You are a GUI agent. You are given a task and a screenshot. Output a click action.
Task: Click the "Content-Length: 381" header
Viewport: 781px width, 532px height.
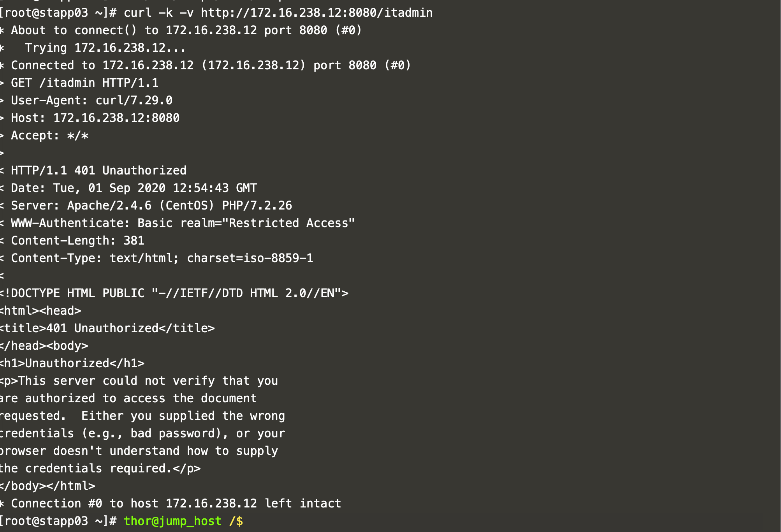(x=77, y=241)
